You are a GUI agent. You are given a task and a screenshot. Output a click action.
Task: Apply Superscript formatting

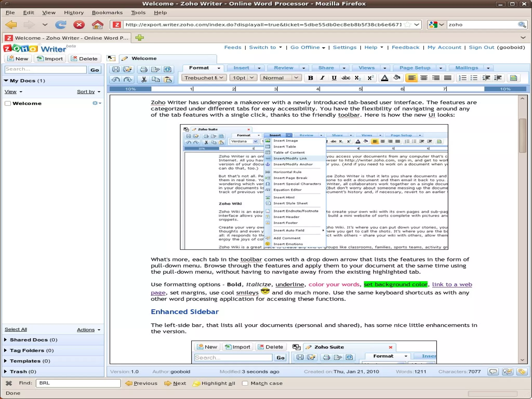371,78
